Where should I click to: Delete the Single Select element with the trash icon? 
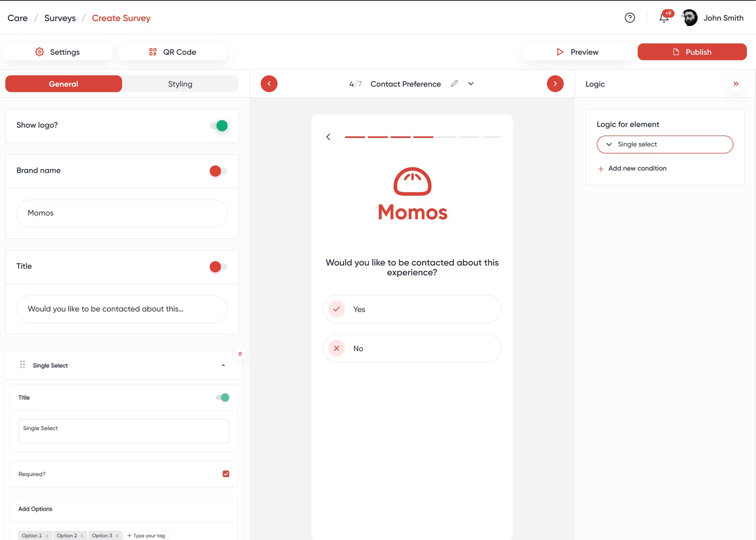click(x=240, y=354)
